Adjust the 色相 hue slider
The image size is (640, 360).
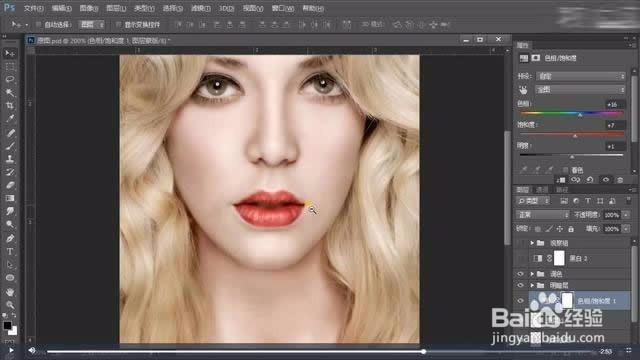[x=580, y=116]
